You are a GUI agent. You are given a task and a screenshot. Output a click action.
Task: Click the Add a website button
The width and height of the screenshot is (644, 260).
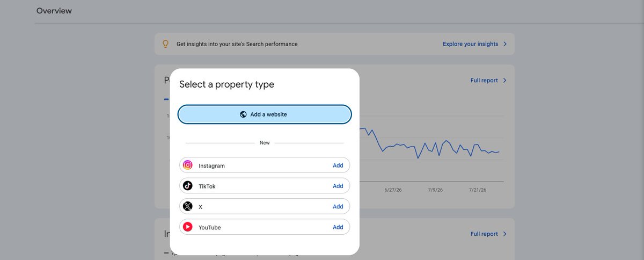point(265,114)
